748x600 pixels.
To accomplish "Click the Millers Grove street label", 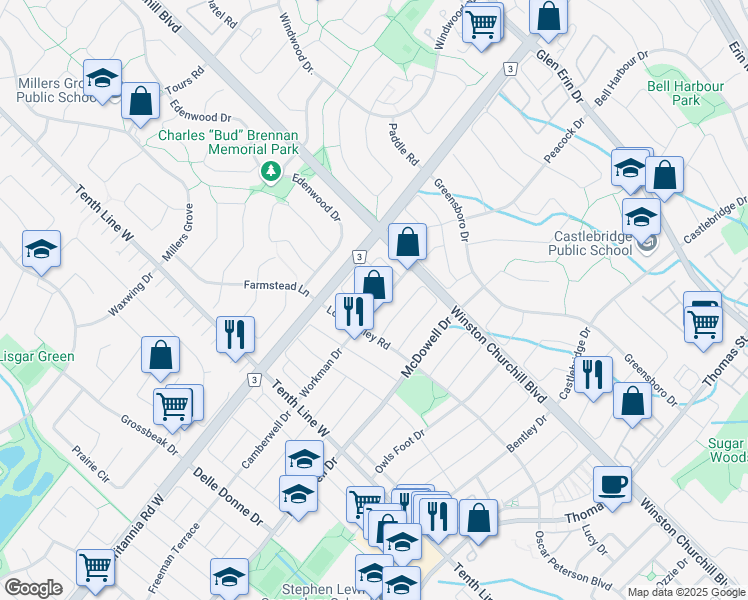I will point(177,232).
